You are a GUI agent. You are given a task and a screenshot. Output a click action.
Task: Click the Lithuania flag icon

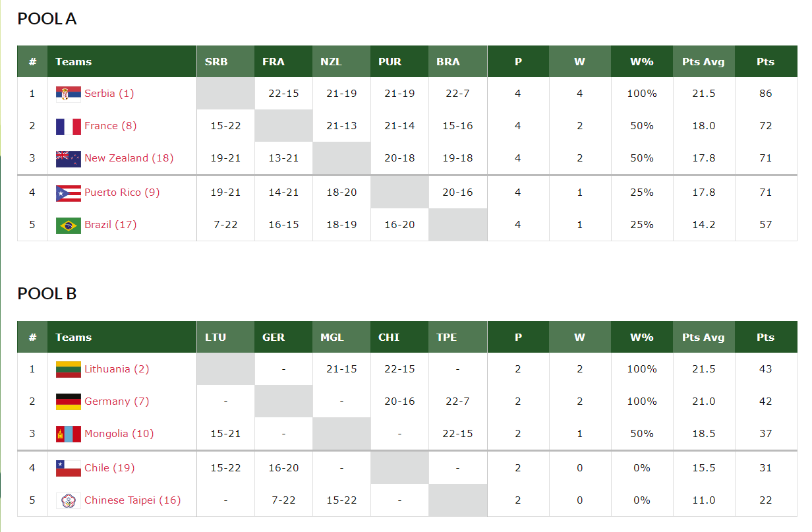click(69, 369)
